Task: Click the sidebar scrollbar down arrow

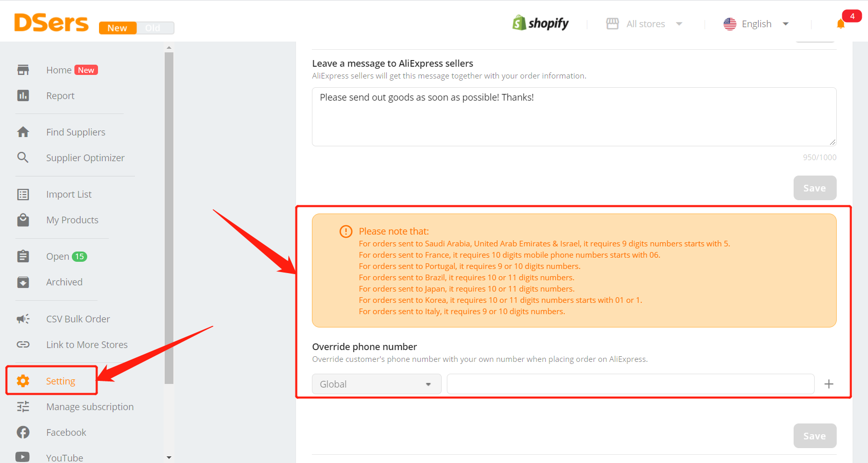Action: click(x=169, y=457)
